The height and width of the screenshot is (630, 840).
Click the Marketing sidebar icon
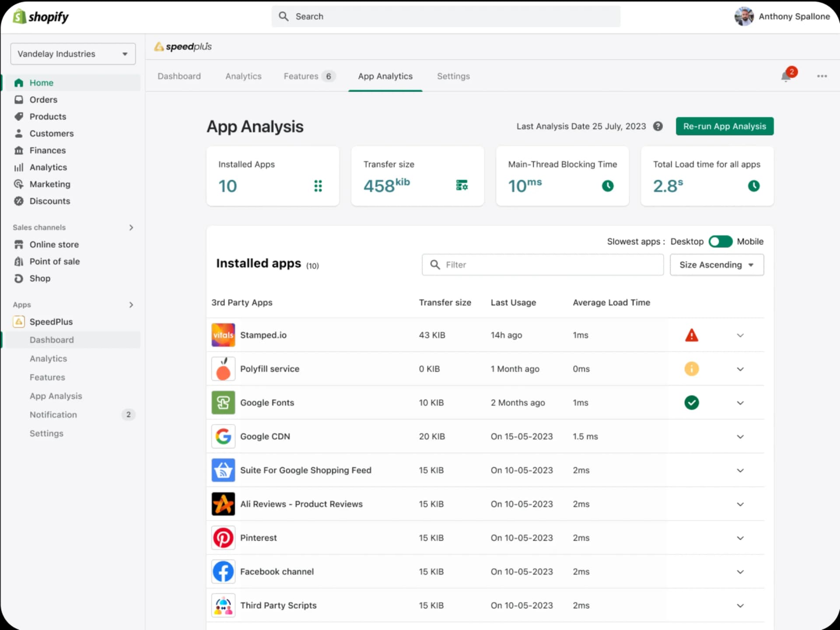click(x=19, y=184)
